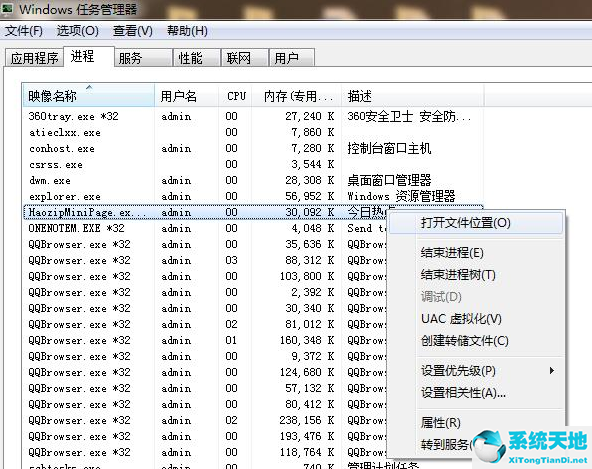This screenshot has width=592, height=469.
Task: Select QQBrowser.exe row using 2,392 K
Action: click(206, 292)
